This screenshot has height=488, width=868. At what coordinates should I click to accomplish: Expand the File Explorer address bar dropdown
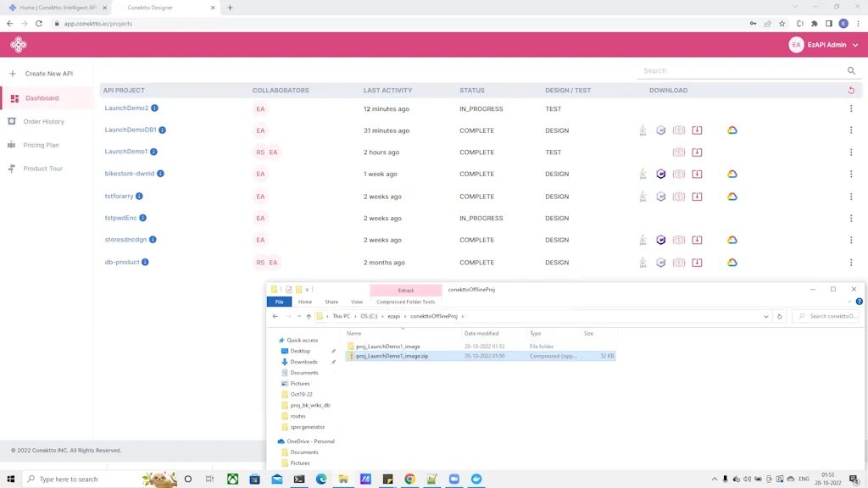click(x=765, y=316)
